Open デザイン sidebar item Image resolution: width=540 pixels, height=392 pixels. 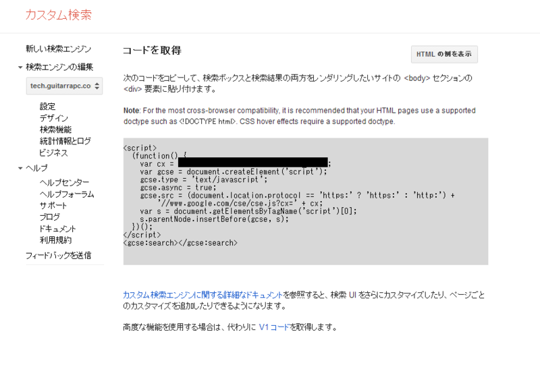point(54,118)
